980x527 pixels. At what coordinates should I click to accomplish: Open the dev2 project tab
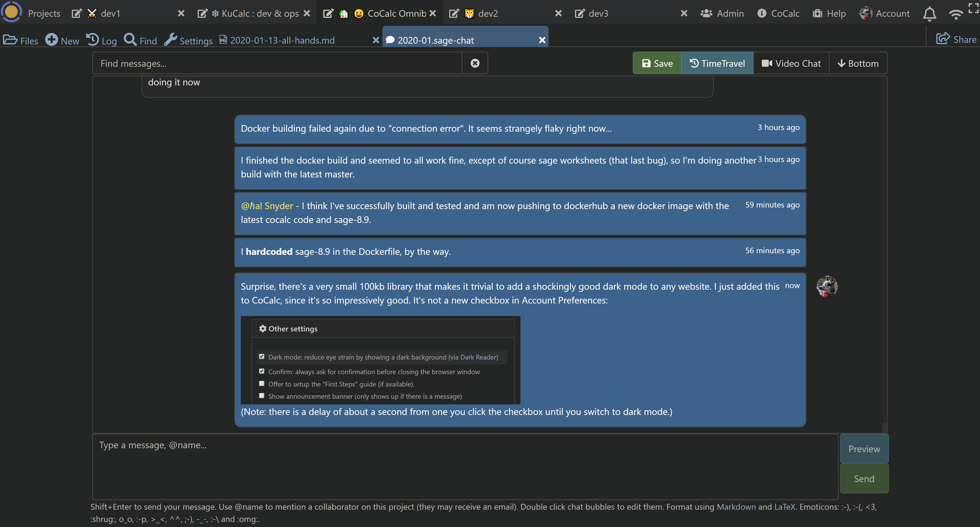tap(488, 14)
